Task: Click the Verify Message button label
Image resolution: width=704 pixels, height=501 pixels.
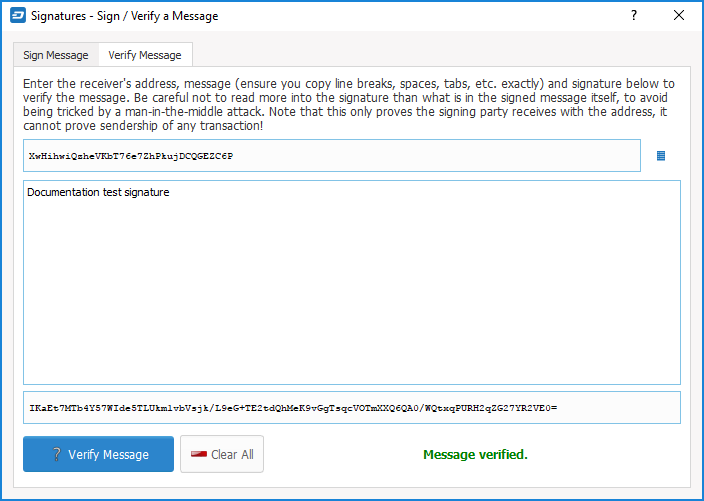Action: pyautogui.click(x=108, y=454)
